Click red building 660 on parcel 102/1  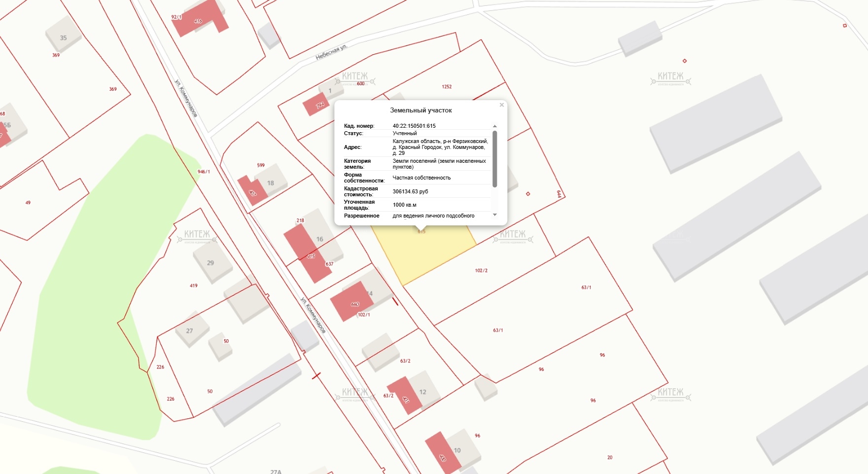point(351,301)
